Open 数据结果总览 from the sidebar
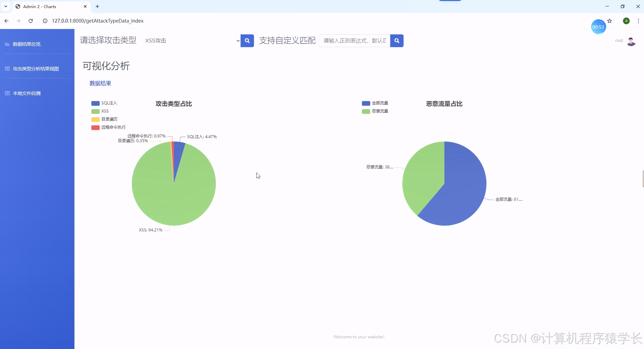Viewport: 644px width, 349px height. pos(26,44)
